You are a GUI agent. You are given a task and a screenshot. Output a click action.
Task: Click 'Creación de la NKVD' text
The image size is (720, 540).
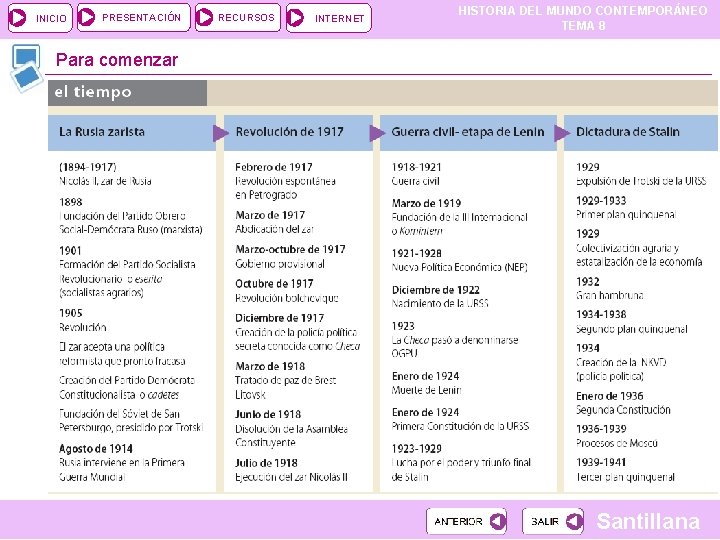tap(621, 362)
